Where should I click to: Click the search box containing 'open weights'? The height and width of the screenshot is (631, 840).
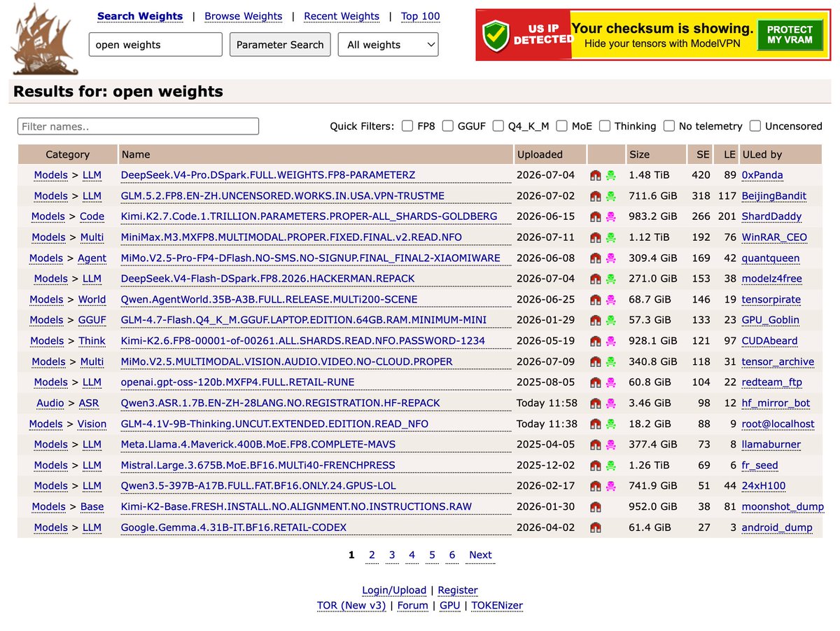point(155,45)
